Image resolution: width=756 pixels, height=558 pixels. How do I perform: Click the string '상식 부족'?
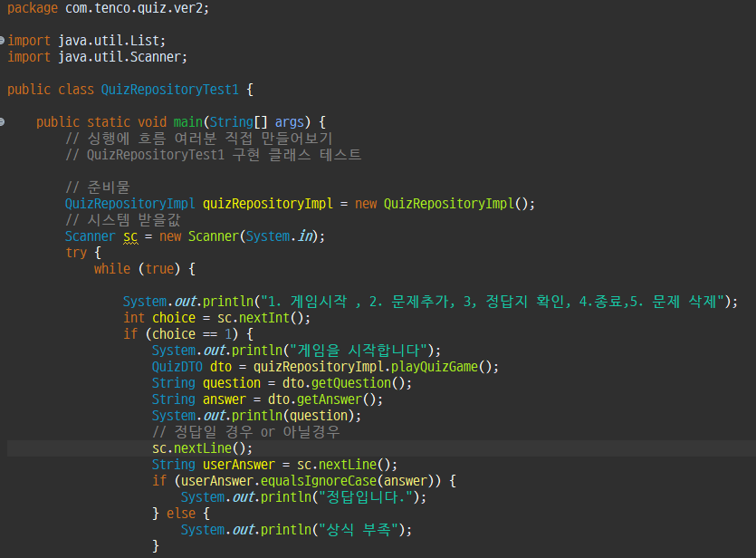point(359,530)
